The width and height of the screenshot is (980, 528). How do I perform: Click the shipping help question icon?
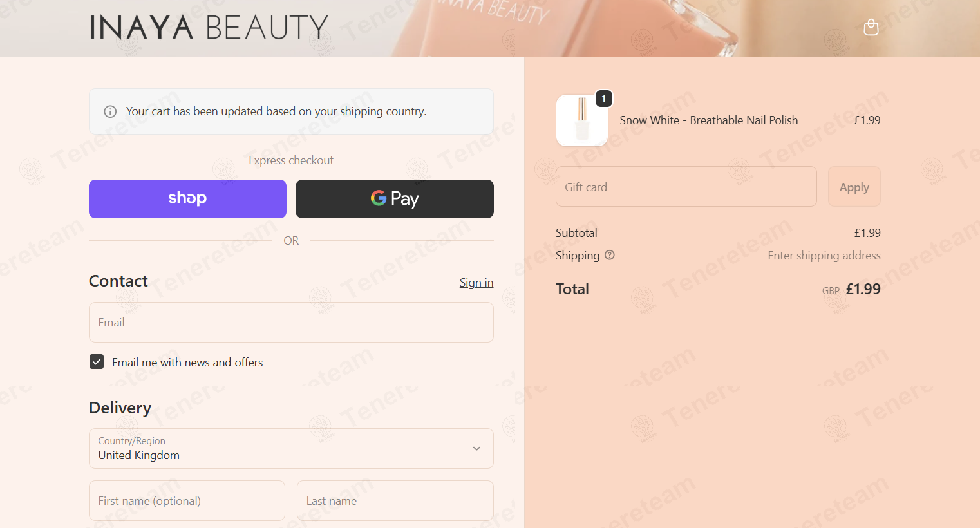coord(610,255)
